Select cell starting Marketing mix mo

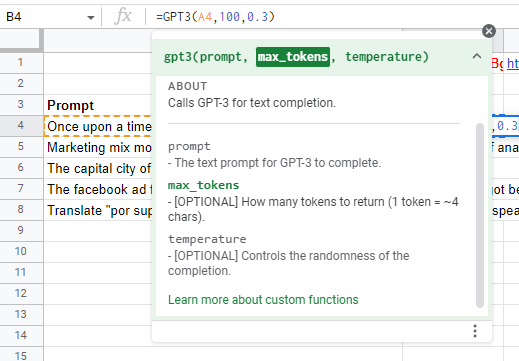[x=98, y=147]
